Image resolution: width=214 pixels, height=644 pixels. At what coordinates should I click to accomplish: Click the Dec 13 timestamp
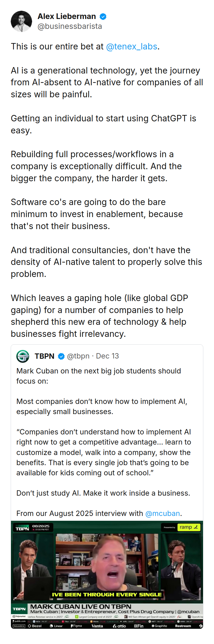[x=107, y=356]
